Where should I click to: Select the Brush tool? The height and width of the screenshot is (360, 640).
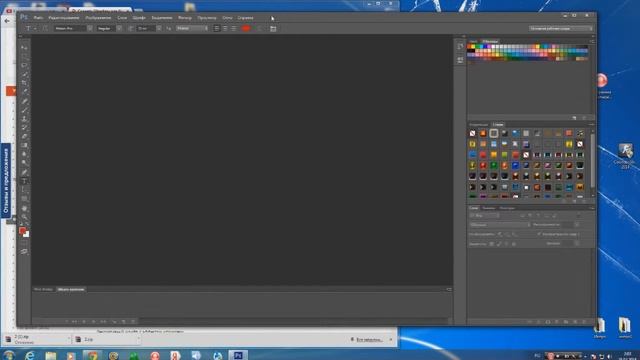(24, 110)
